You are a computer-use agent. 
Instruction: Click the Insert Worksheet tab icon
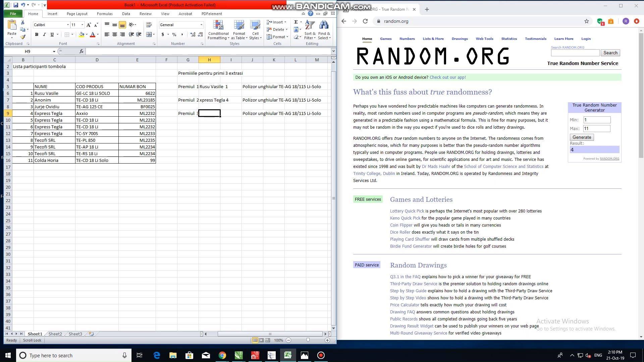point(91,334)
